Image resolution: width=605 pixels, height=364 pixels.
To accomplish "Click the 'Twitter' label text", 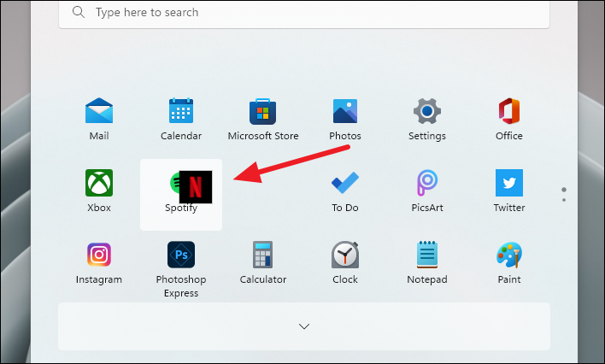I will (509, 208).
